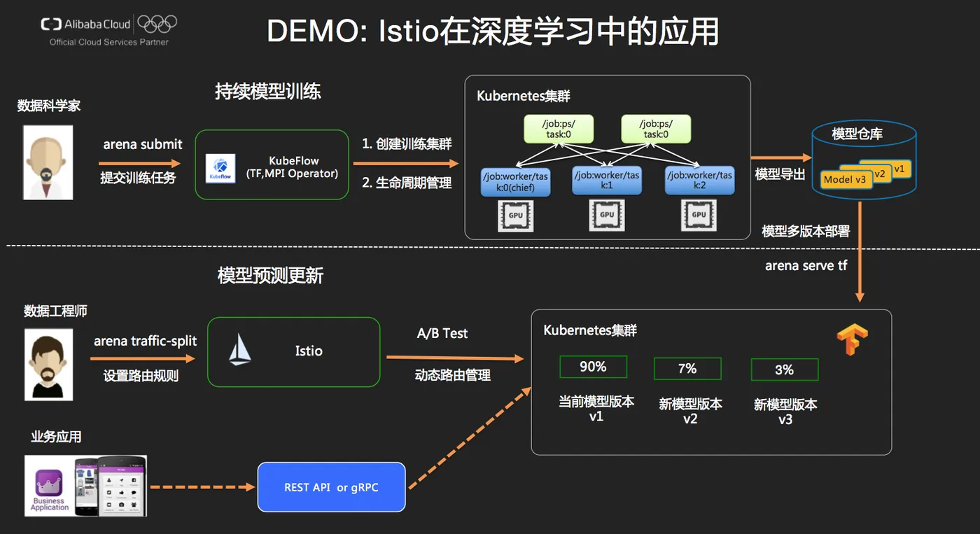Select GPU chip under worker task k:1
980x534 pixels.
click(607, 216)
